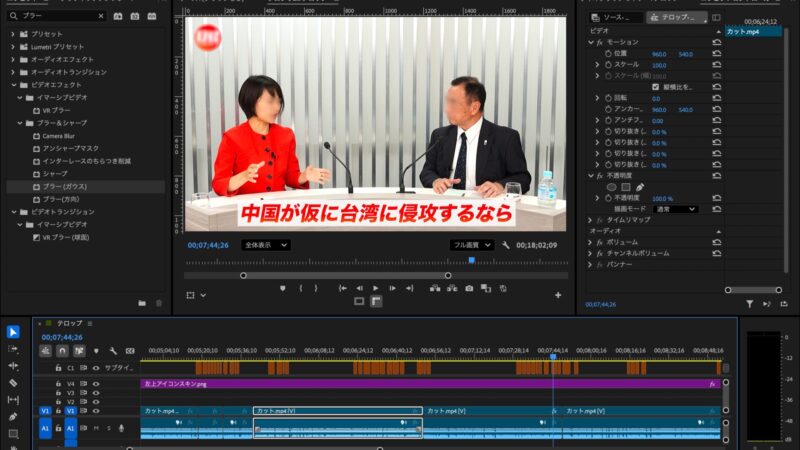The height and width of the screenshot is (450, 800).
Task: Add a marker in program monitor
Action: point(283,288)
